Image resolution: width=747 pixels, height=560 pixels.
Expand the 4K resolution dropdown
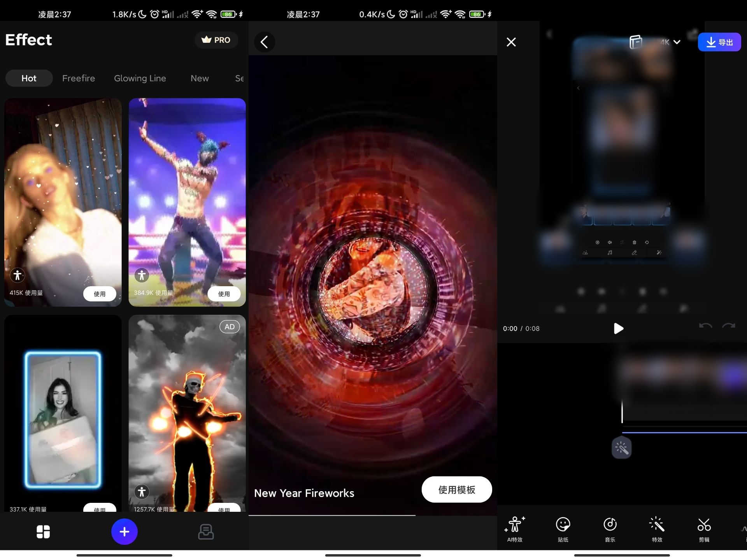(670, 42)
